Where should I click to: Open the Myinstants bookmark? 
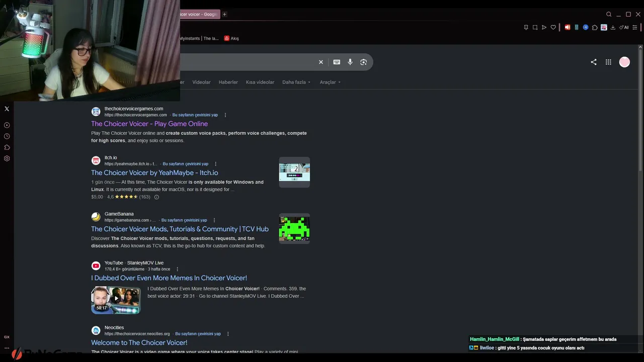tap(199, 38)
